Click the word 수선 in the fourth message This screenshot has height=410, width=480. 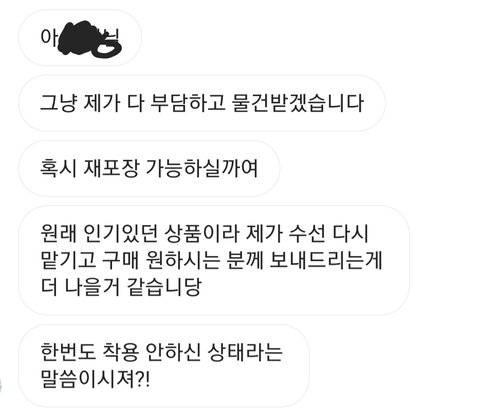307,234
